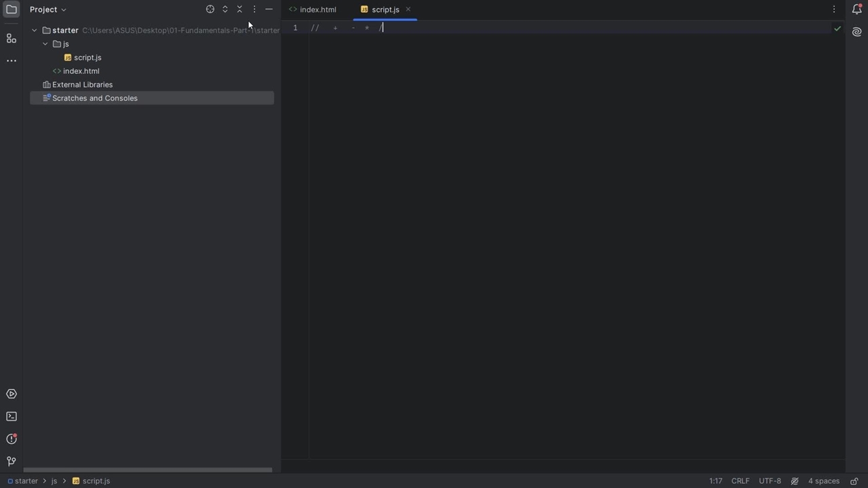This screenshot has width=868, height=488.
Task: Open the Notifications bell icon
Action: click(856, 9)
